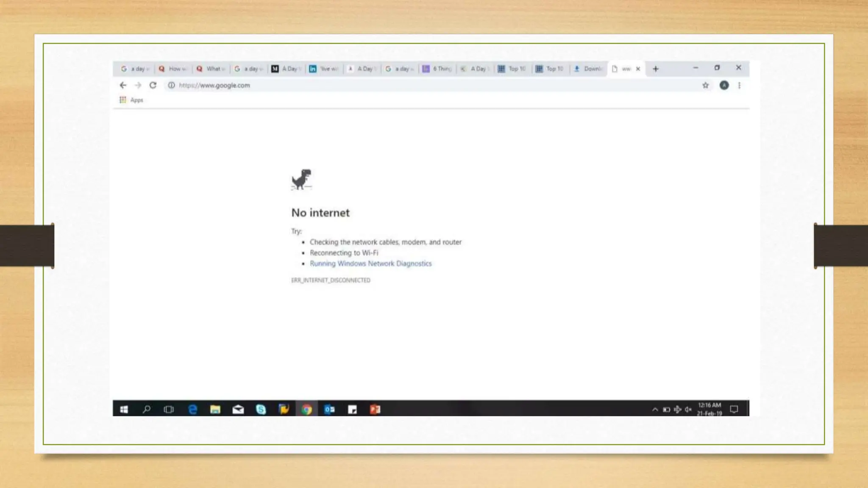Open Running Windows Network Diagnostics link
This screenshot has height=488, width=868.
coord(370,263)
